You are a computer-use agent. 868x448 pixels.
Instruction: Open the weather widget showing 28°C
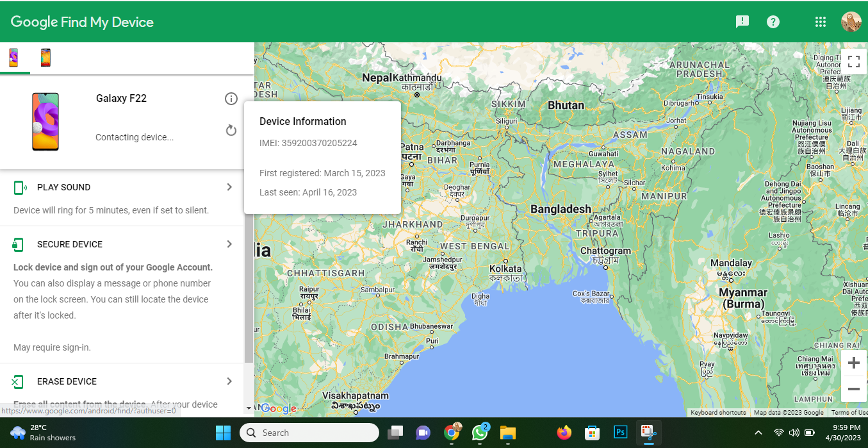click(44, 433)
